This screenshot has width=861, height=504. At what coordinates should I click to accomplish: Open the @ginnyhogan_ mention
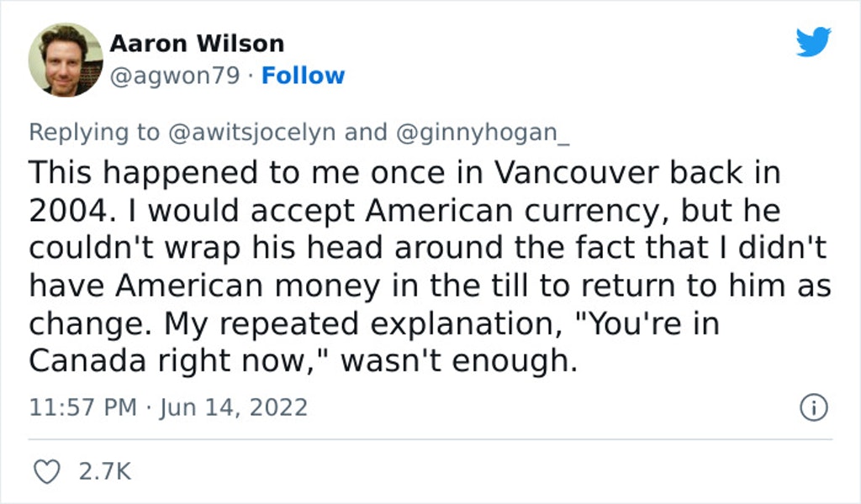[x=483, y=132]
